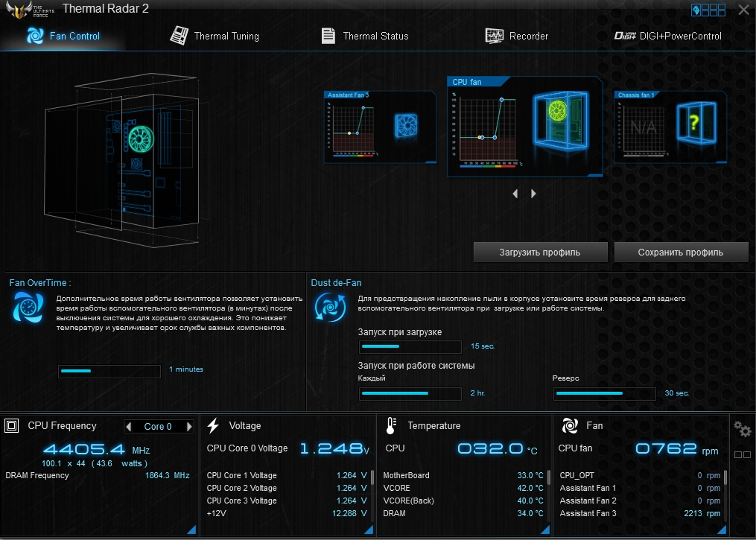Click the Сохранить профиль button
This screenshot has width=756, height=540.
click(x=681, y=252)
